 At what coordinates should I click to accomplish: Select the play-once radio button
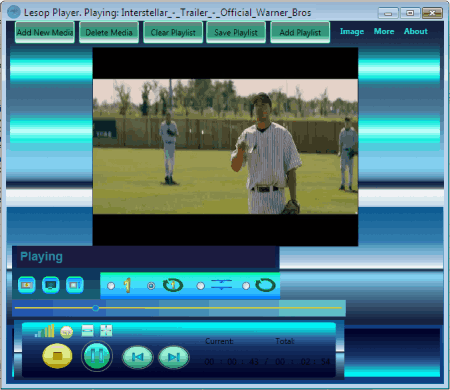[111, 286]
